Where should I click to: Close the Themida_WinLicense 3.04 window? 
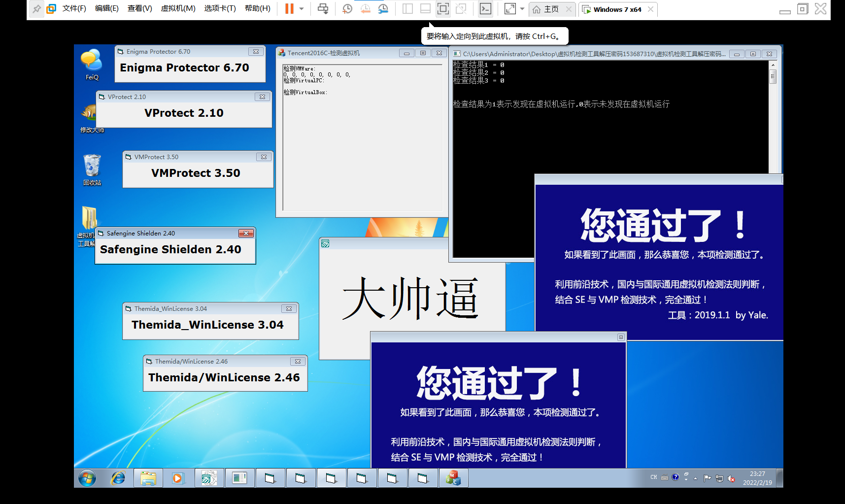[x=289, y=308]
